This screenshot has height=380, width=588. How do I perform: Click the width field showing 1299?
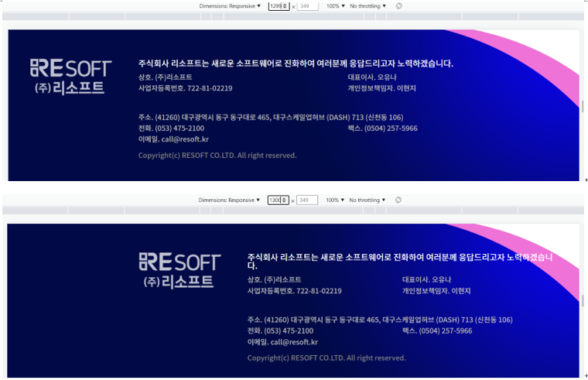click(279, 6)
